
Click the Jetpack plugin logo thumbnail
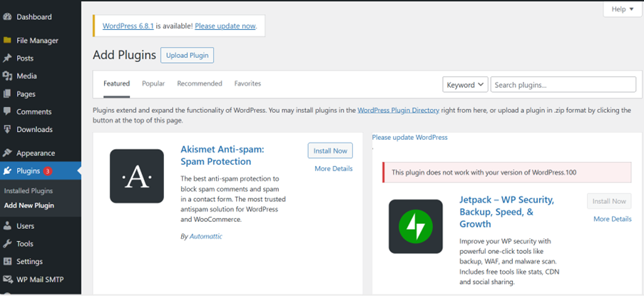416,227
